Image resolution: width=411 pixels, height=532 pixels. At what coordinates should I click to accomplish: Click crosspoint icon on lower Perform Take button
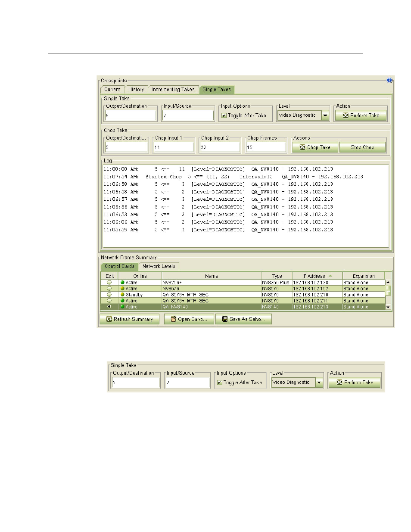(x=339, y=383)
